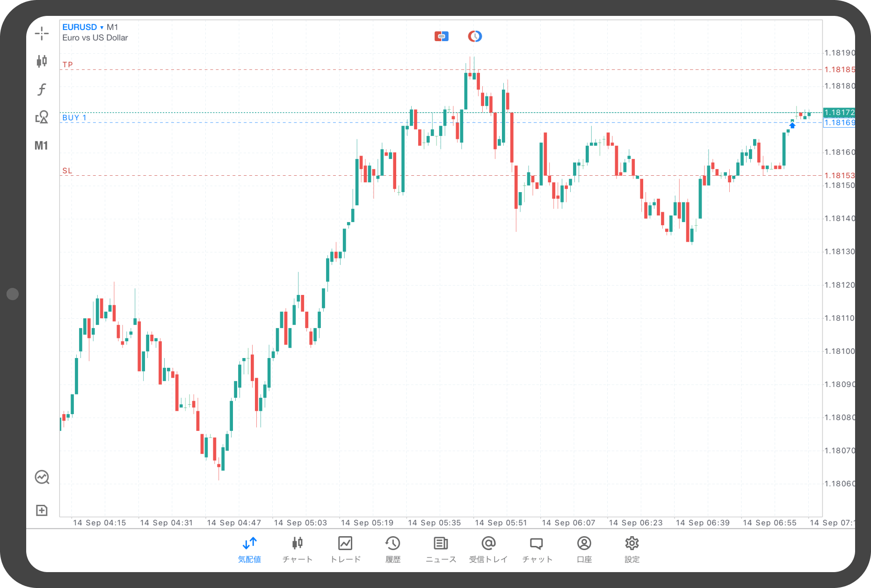Click the 1.18169 entry price tag
Viewport: 871px width, 588px height.
tap(839, 122)
